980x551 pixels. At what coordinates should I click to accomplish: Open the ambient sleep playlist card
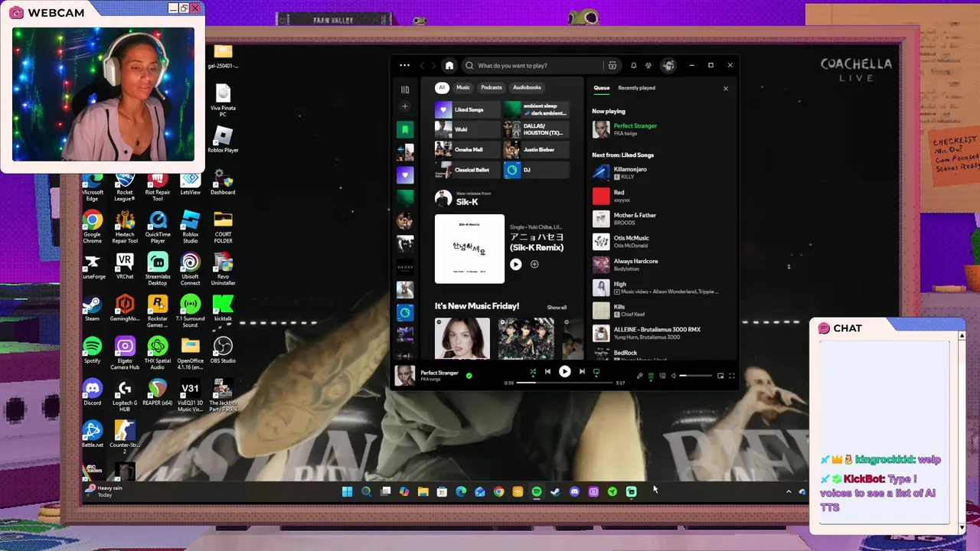536,109
